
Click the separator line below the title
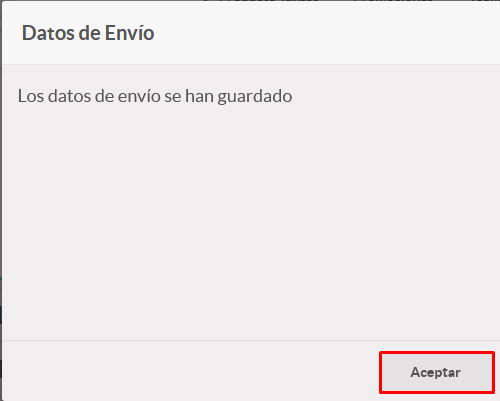click(x=251, y=64)
